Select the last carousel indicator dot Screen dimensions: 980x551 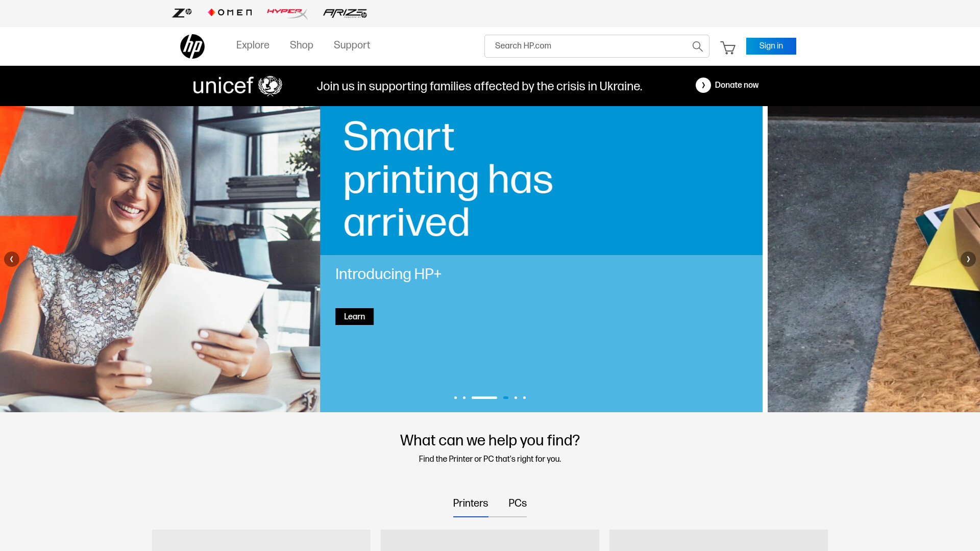point(524,397)
